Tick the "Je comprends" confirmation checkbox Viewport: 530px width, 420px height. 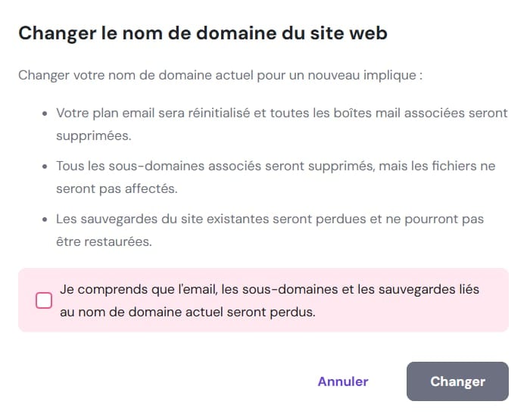click(x=44, y=300)
